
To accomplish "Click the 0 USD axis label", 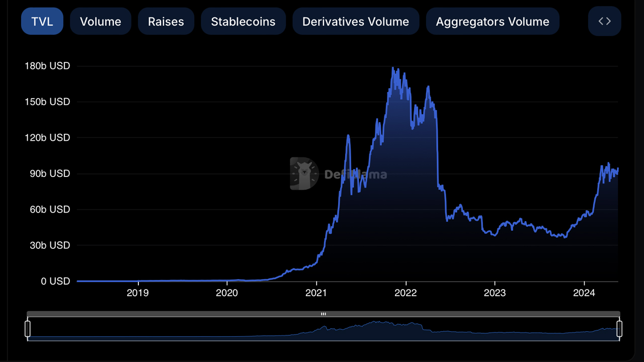I will pyautogui.click(x=55, y=281).
